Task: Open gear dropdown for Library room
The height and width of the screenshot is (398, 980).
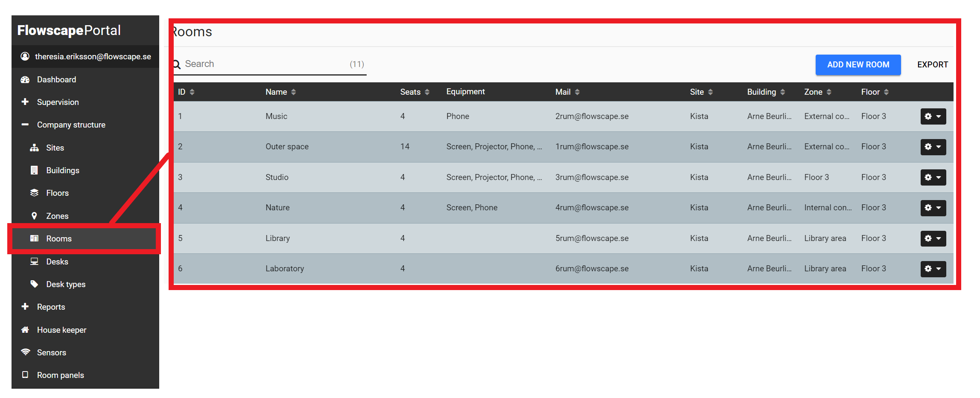Action: click(x=933, y=238)
